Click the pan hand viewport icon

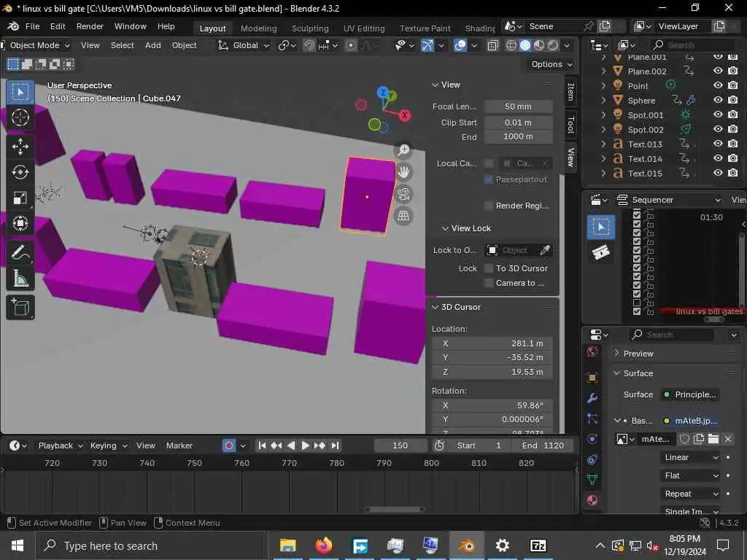pyautogui.click(x=403, y=172)
